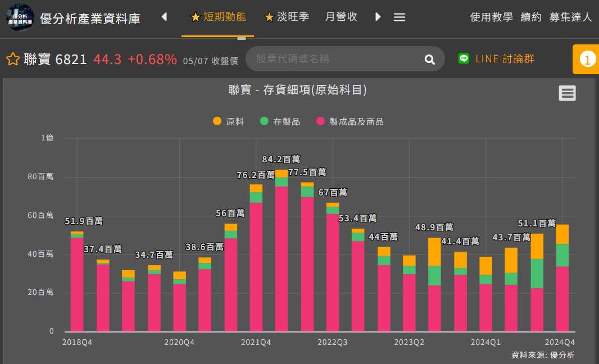Open the 使用教學 link
599x364 pixels.
(x=491, y=17)
